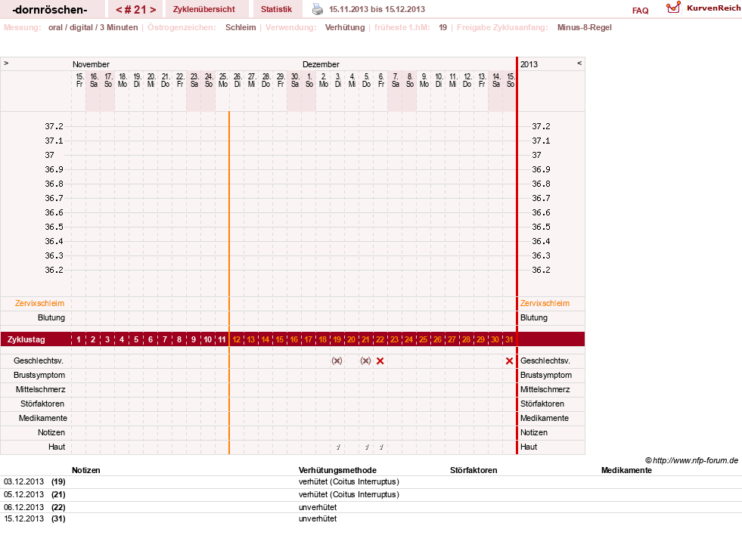Click date range 15.11.2013 bis 15.12.2013
This screenshot has width=742, height=560.
[x=377, y=9]
